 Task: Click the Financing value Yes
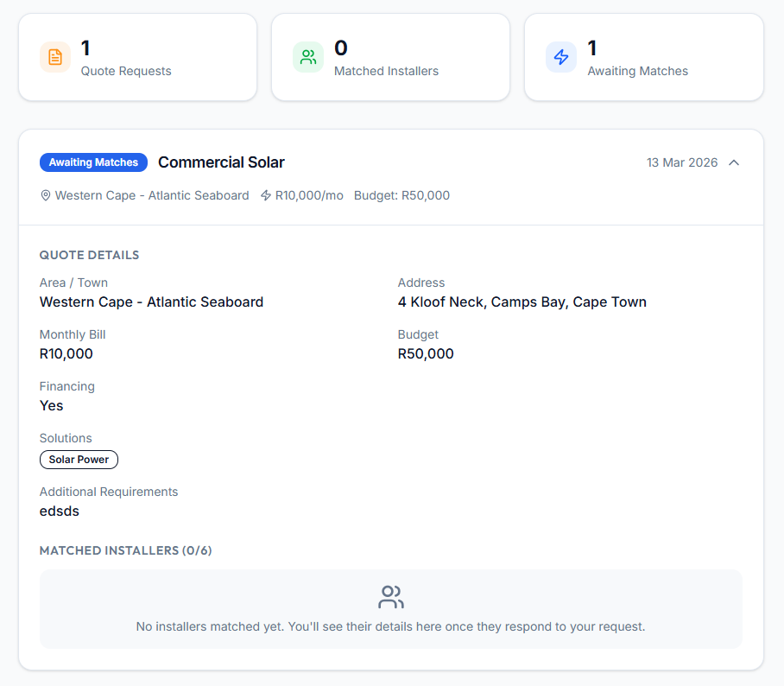click(52, 406)
